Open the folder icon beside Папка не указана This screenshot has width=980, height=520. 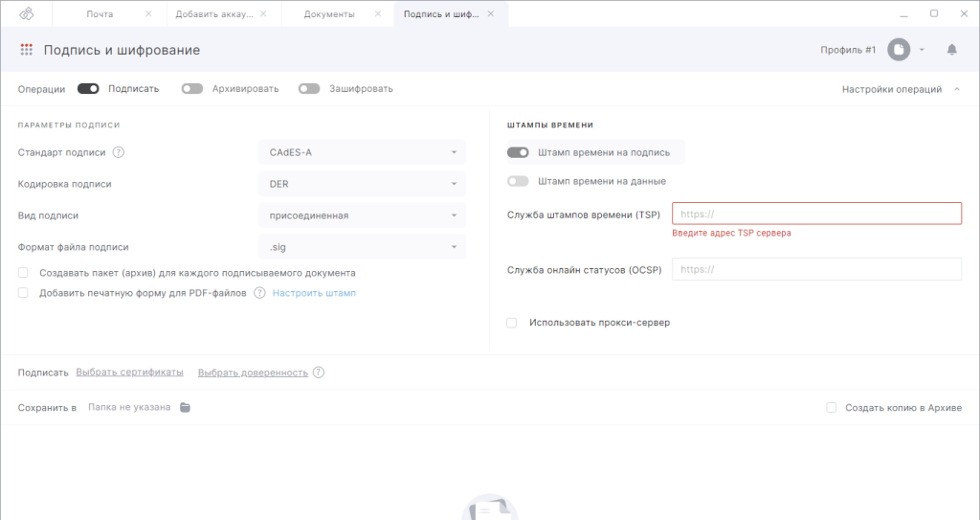coord(186,408)
